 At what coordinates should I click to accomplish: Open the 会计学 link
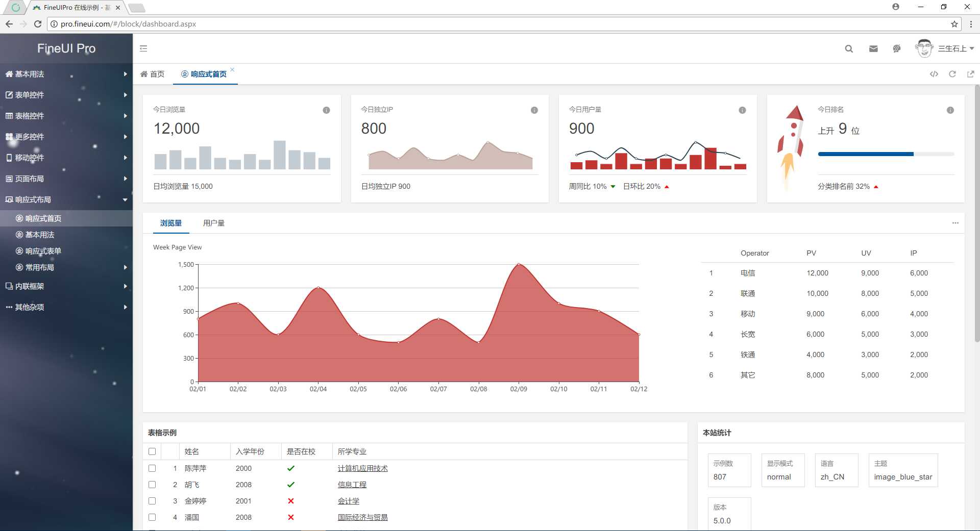[x=349, y=501]
